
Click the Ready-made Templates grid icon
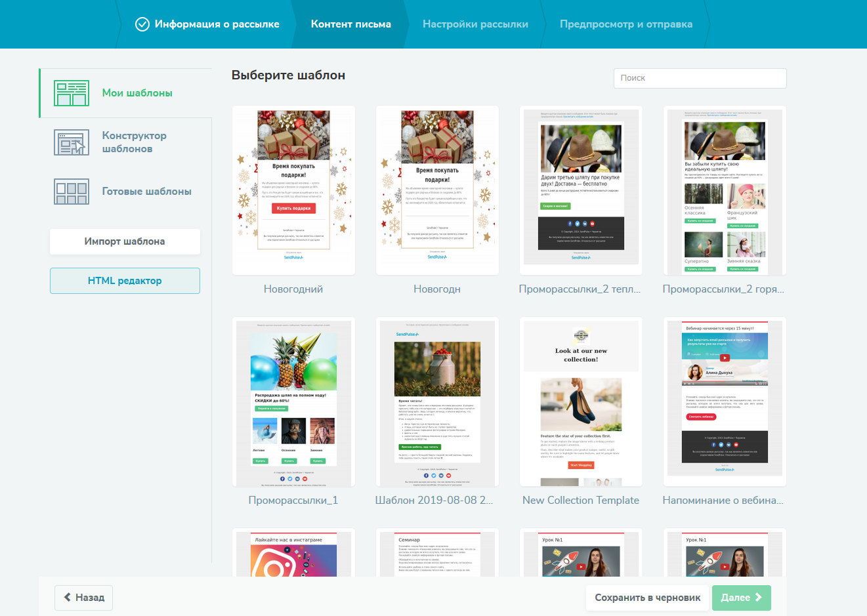click(x=72, y=192)
